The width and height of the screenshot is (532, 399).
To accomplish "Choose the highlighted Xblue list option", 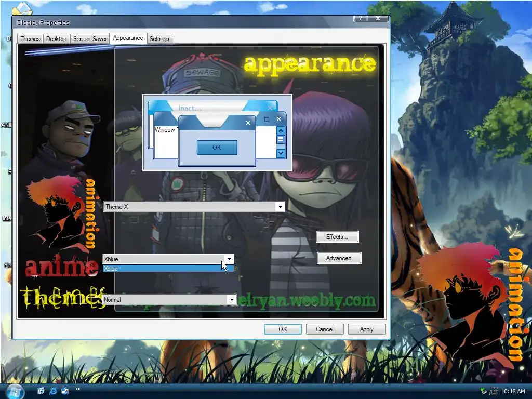I will click(x=168, y=269).
